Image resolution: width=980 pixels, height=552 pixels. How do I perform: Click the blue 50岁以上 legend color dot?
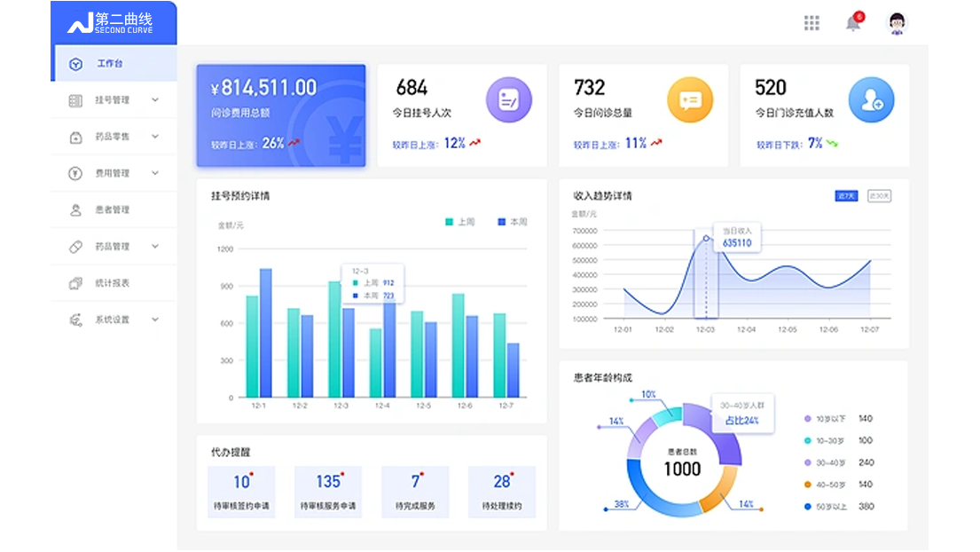pos(807,507)
